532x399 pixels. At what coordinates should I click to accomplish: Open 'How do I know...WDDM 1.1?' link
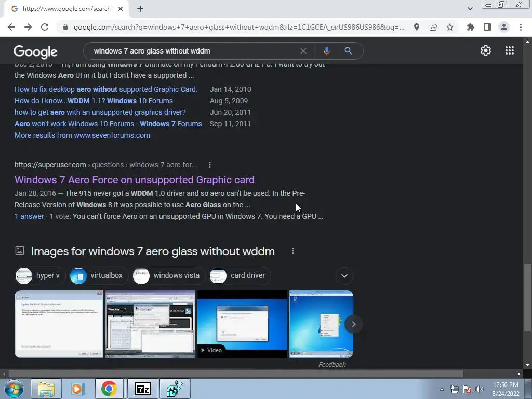(x=94, y=101)
